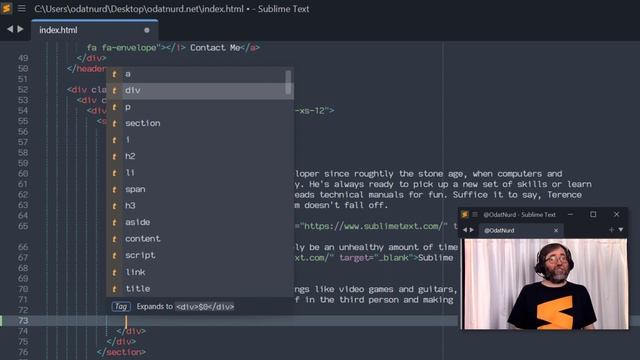Choose the 'span' completion entry

pos(200,189)
